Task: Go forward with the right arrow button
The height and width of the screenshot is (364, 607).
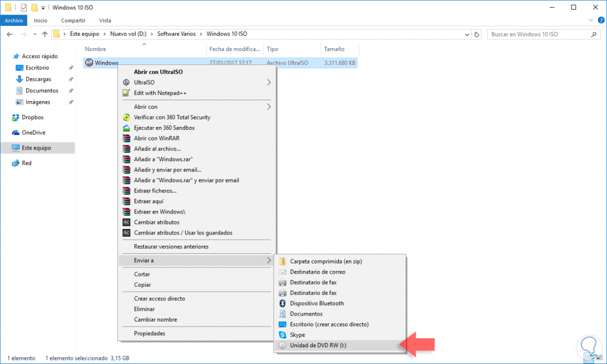Action: [x=23, y=34]
